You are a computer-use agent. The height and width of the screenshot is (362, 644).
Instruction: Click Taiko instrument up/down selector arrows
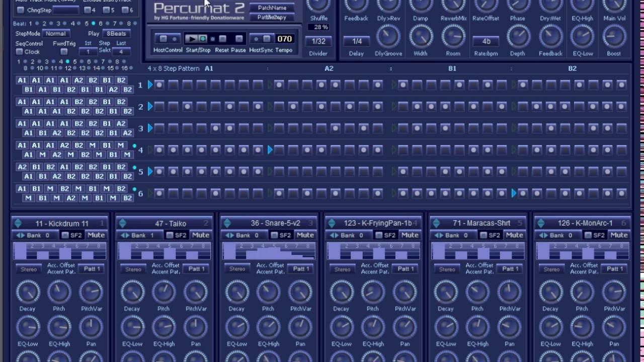122,223
